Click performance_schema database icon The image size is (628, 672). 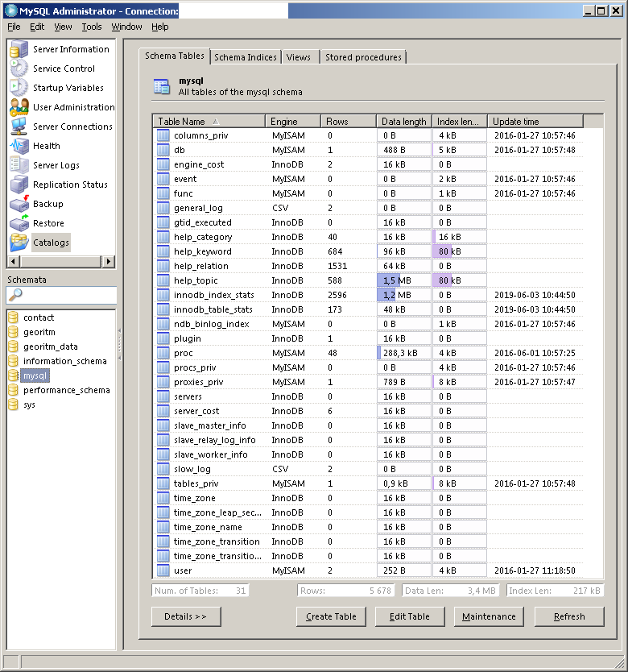(x=13, y=390)
